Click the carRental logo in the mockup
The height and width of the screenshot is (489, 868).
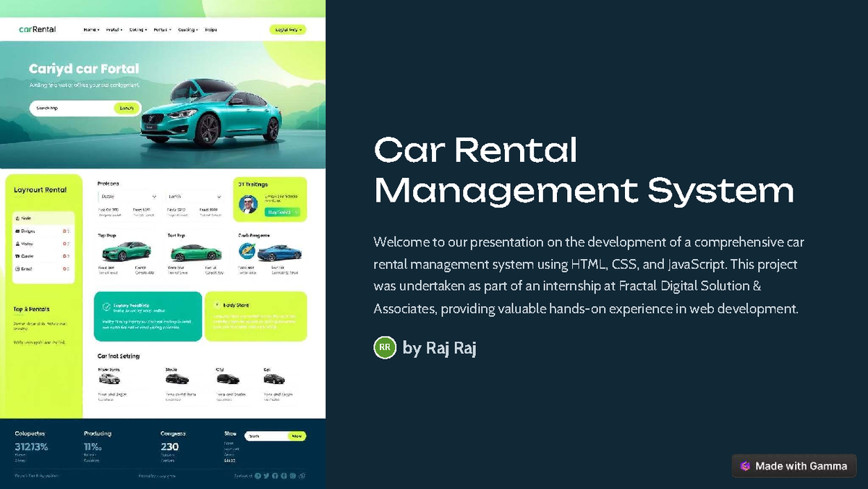pos(38,30)
